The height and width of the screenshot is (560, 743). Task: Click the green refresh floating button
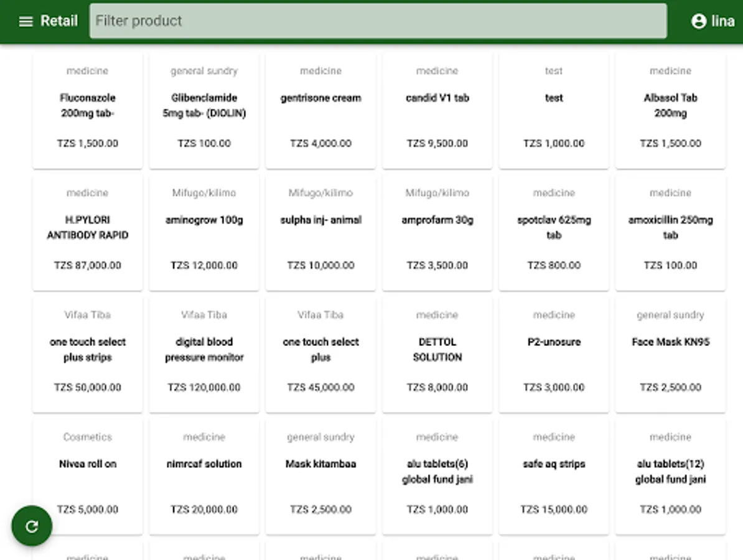pyautogui.click(x=32, y=526)
